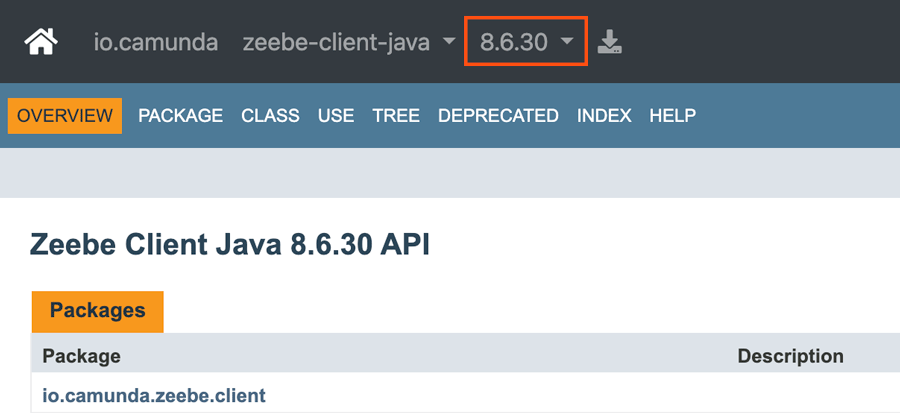Click the Description column header

(790, 356)
